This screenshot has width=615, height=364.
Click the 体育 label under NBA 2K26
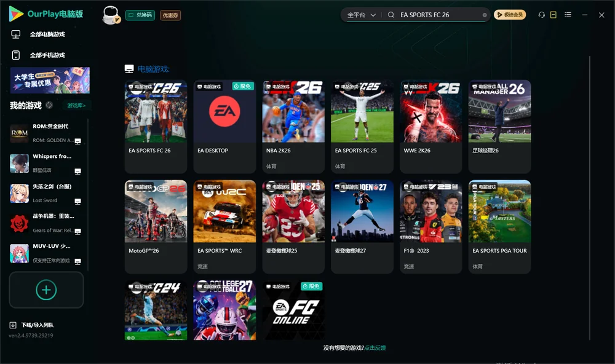(271, 166)
